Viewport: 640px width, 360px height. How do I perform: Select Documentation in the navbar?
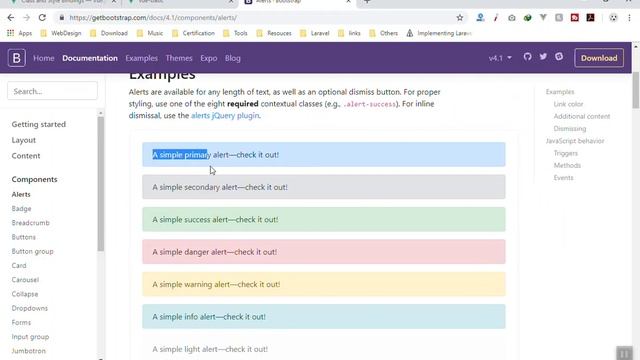(90, 58)
